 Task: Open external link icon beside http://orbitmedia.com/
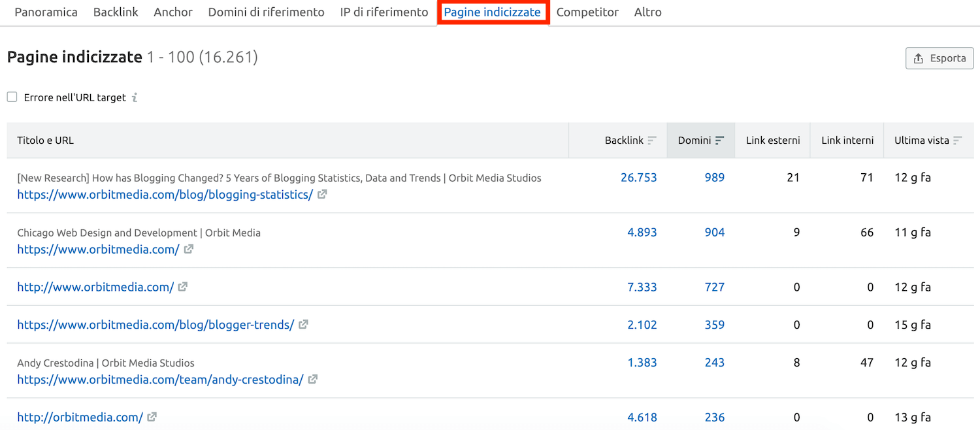click(152, 417)
